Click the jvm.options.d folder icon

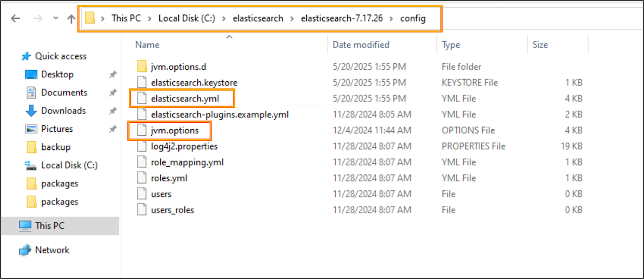click(142, 66)
